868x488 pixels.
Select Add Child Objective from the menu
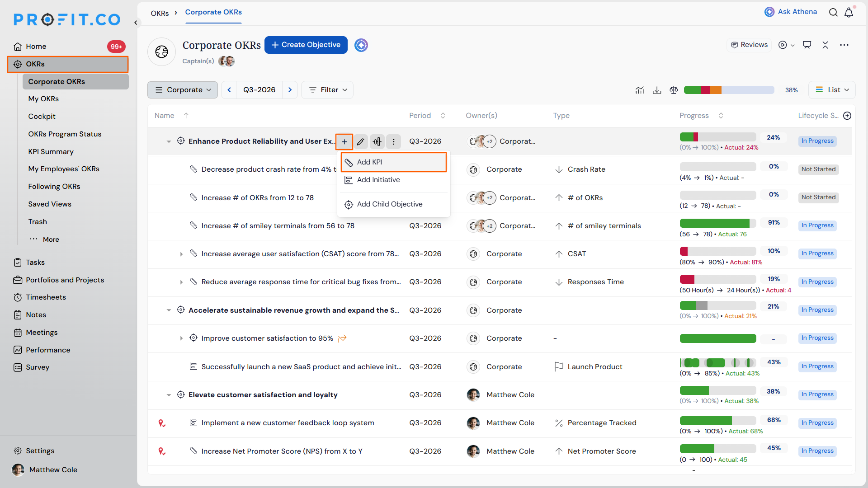coord(394,204)
